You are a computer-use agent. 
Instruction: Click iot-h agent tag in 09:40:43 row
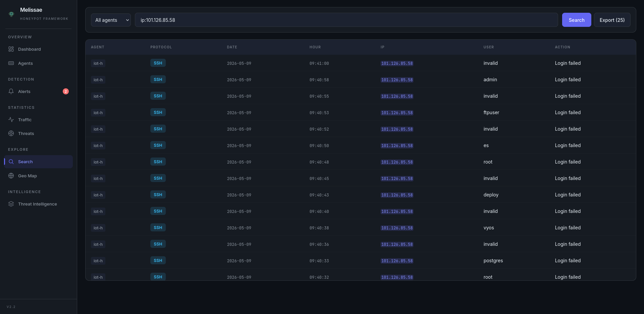coord(98,195)
